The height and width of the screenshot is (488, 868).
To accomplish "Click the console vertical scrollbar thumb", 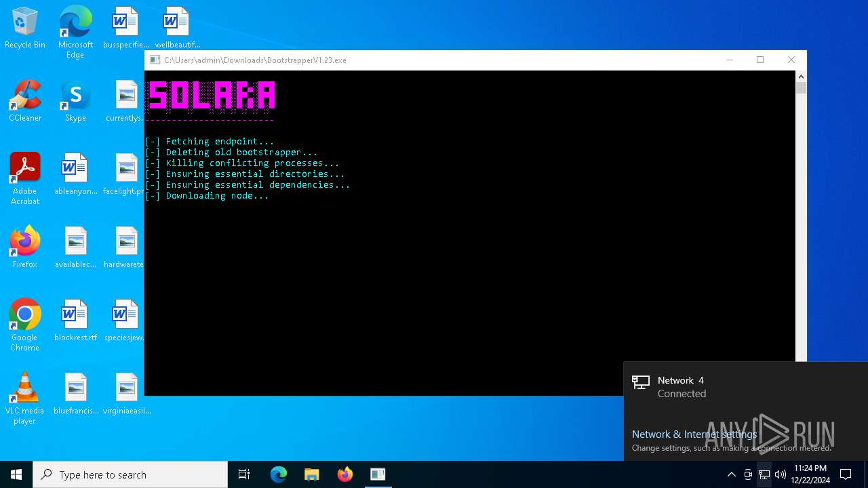I will point(801,88).
